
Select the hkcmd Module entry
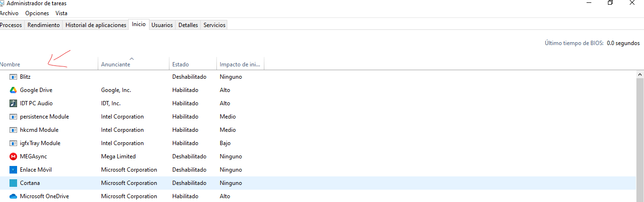[x=39, y=130]
